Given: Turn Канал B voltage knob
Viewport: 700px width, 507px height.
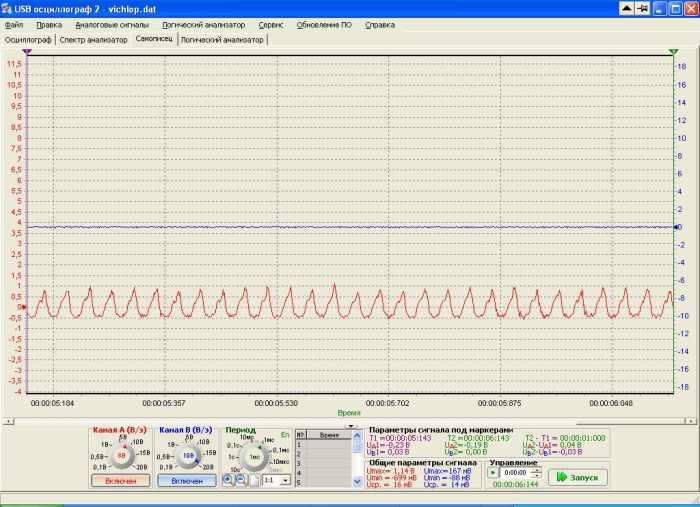Looking at the screenshot, I should [188, 456].
